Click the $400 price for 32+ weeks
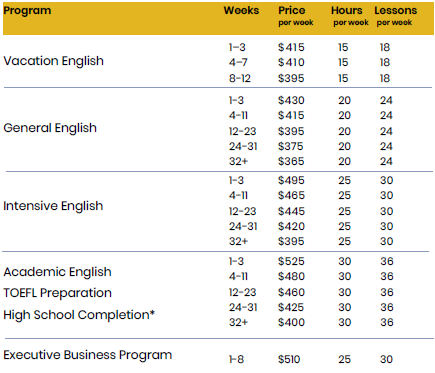The width and height of the screenshot is (435, 373). coord(291,322)
